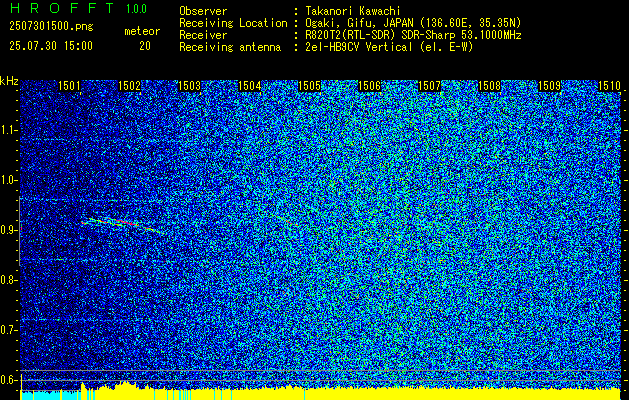Click the R820T2(RTL-SDR) receiver value
This screenshot has height=400, width=629.
pyautogui.click(x=413, y=35)
